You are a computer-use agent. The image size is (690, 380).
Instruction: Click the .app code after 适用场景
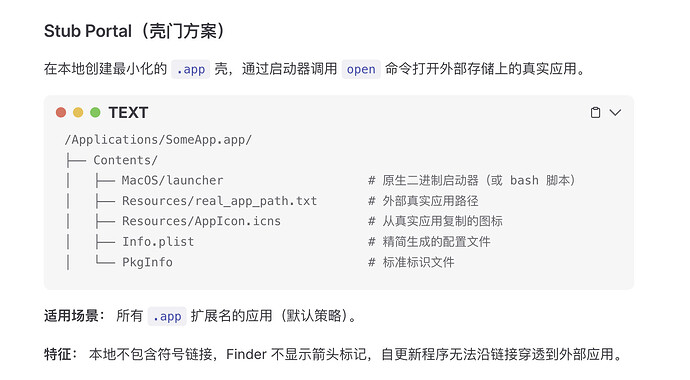(167, 316)
